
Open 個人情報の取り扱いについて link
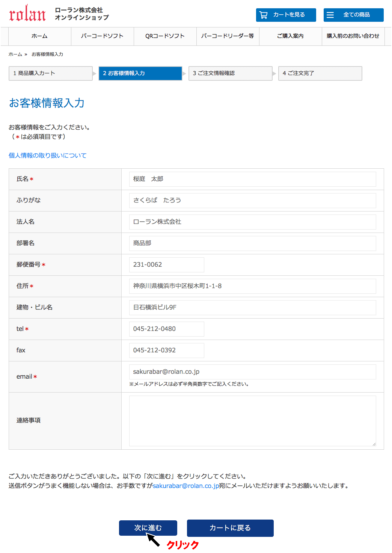tap(47, 155)
